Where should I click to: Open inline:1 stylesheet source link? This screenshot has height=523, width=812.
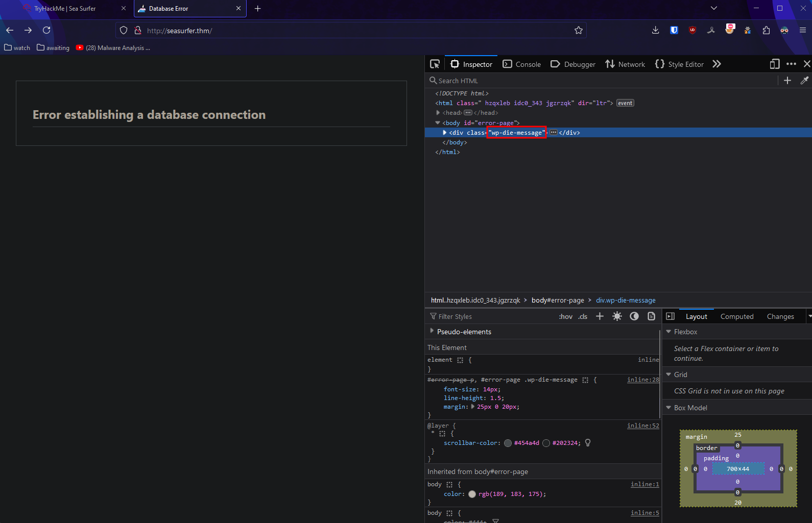pyautogui.click(x=645, y=484)
